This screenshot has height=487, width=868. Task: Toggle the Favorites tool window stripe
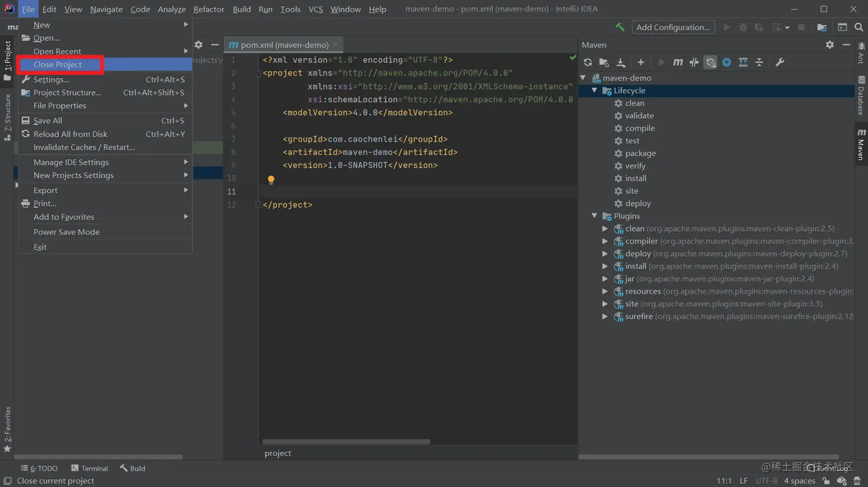pos(7,429)
